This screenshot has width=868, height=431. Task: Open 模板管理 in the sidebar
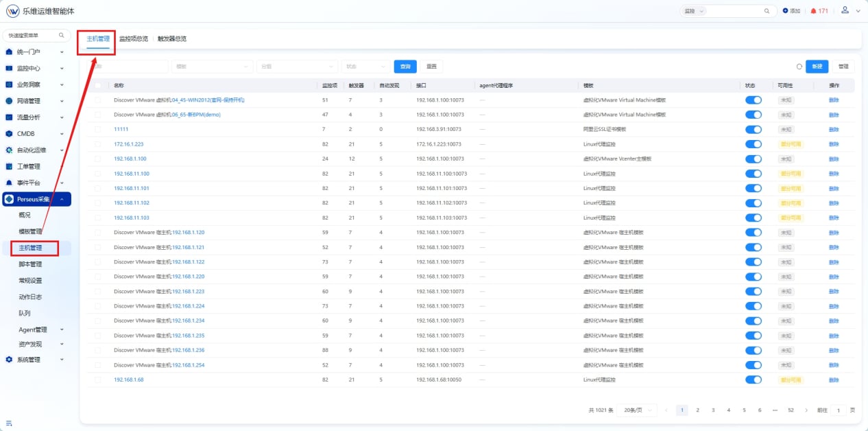pyautogui.click(x=31, y=231)
